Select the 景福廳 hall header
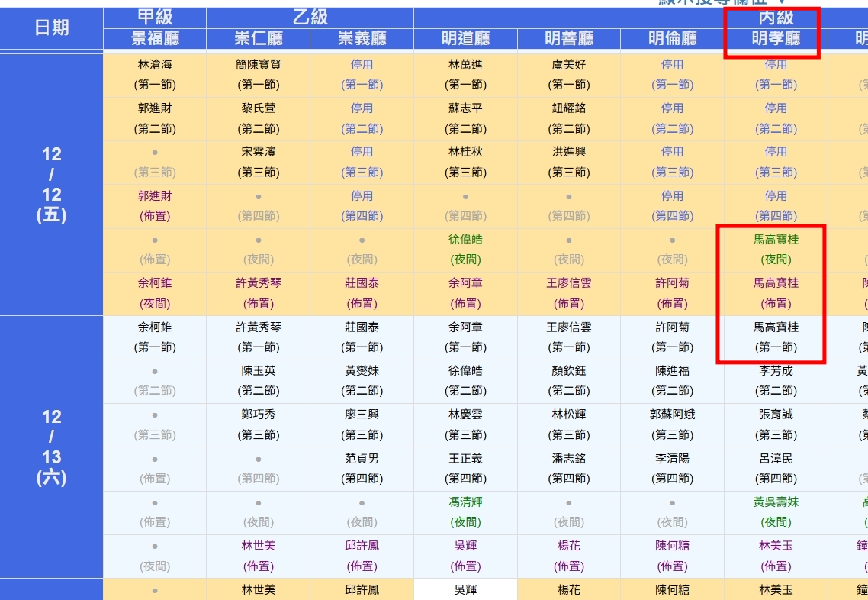This screenshot has height=600, width=868. [x=155, y=38]
